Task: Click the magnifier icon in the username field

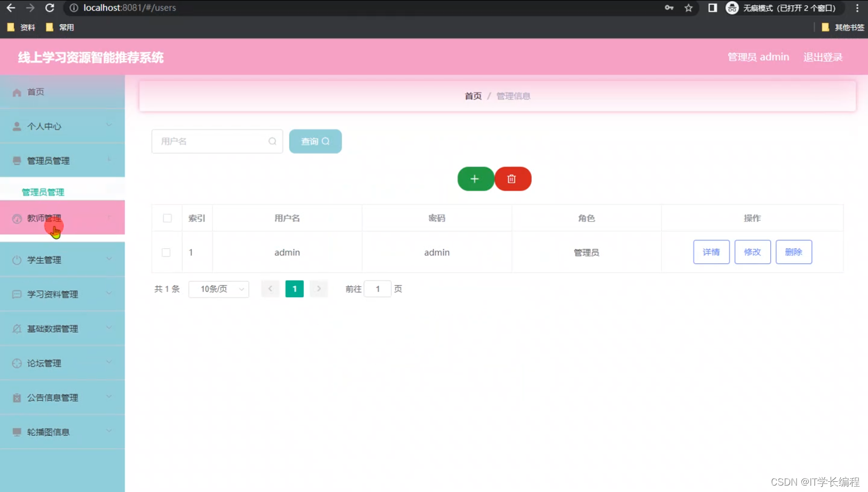Action: (x=272, y=141)
